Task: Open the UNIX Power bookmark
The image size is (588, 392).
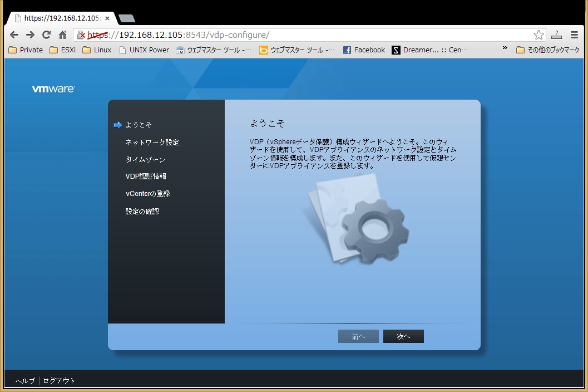Action: coord(144,50)
